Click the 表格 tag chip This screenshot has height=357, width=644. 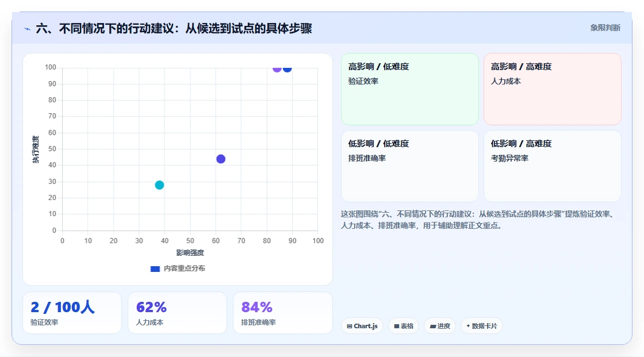click(404, 326)
